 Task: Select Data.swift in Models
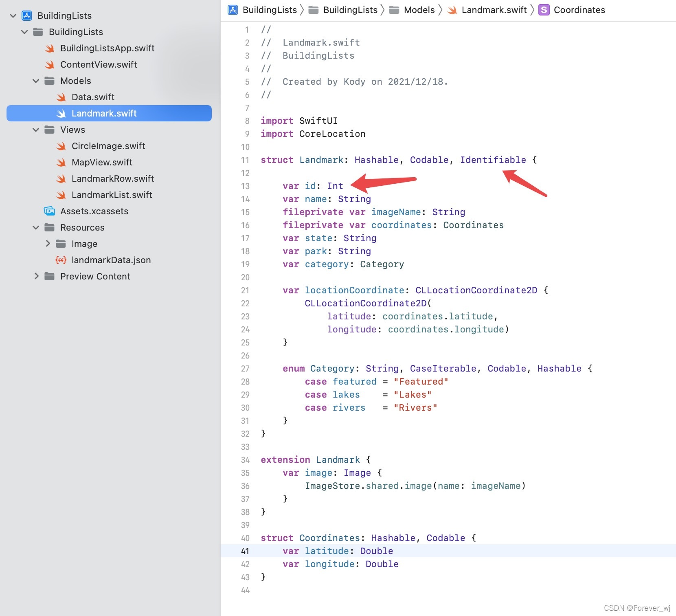tap(93, 97)
